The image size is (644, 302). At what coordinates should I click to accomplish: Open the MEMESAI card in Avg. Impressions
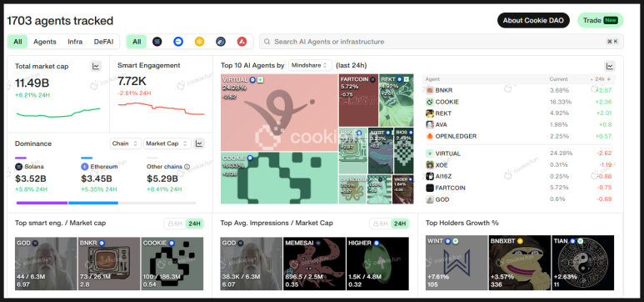pyautogui.click(x=315, y=264)
